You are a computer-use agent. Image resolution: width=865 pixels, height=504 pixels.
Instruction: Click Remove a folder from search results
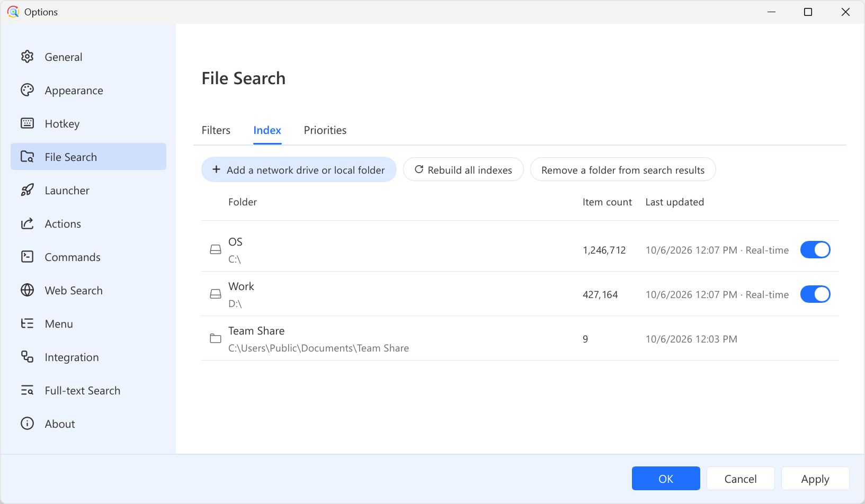point(623,169)
